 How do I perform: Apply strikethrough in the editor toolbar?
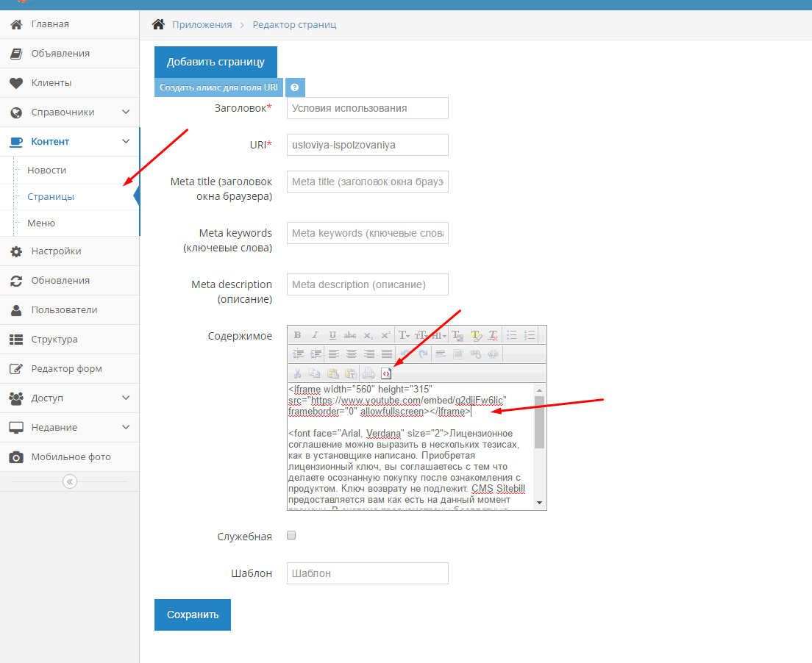pos(350,335)
